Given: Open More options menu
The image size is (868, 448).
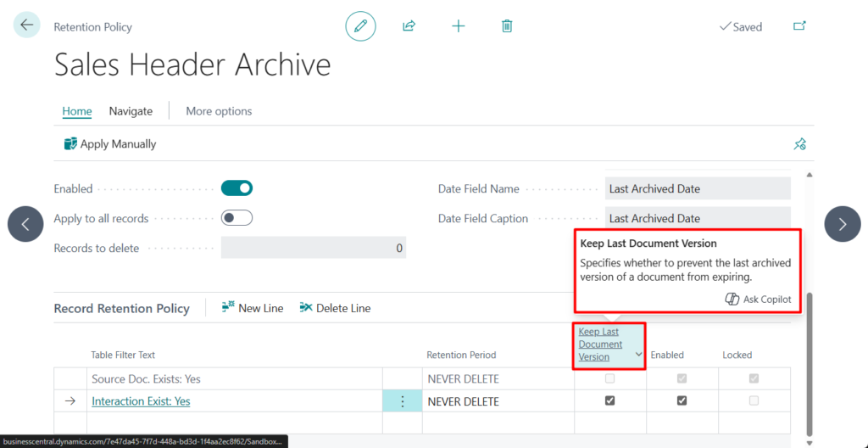Looking at the screenshot, I should (219, 111).
